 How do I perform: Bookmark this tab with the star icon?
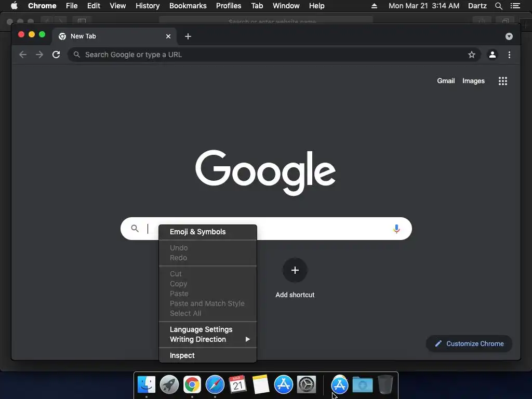pyautogui.click(x=472, y=55)
